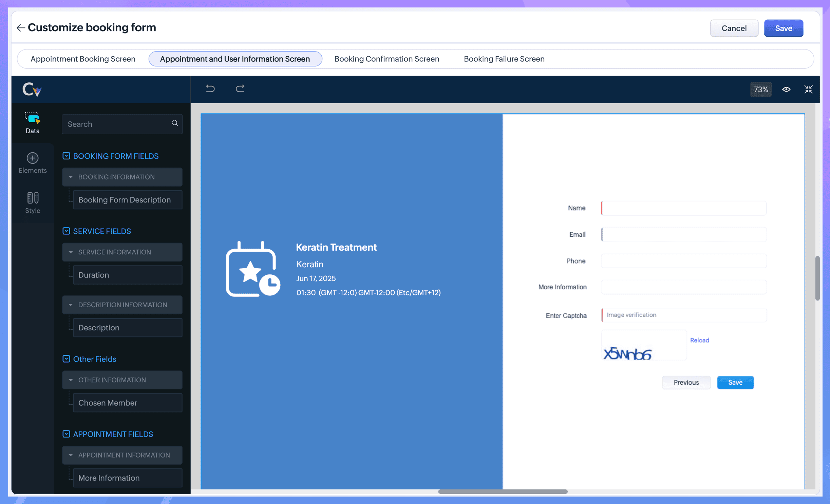This screenshot has height=504, width=830.
Task: Toggle the BOOKING FORM FIELDS checkbox
Action: pyautogui.click(x=66, y=156)
